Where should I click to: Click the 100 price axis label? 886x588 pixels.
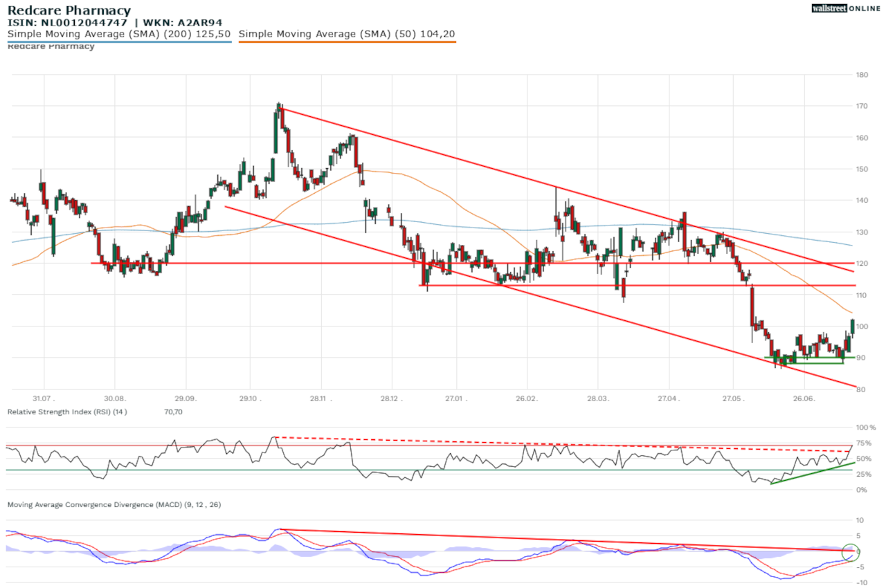point(862,327)
